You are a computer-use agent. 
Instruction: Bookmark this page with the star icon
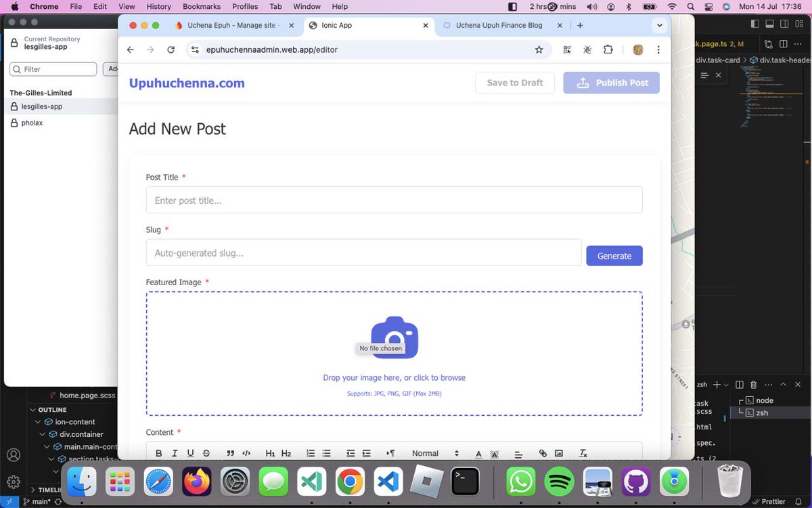tap(539, 49)
